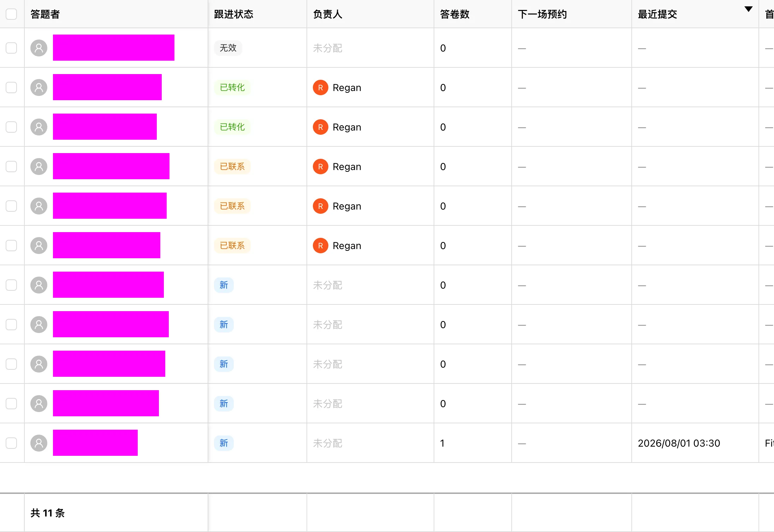Click avatar icon in second 新 row
The width and height of the screenshot is (774, 532).
tap(39, 325)
